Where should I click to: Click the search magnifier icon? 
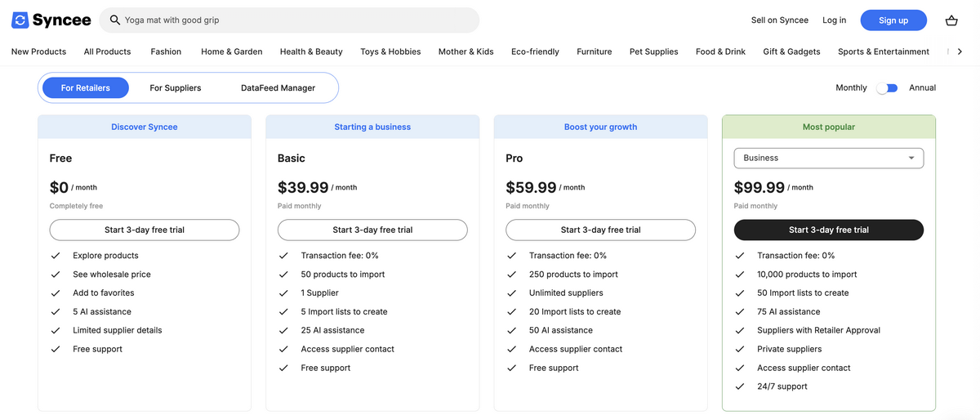tap(115, 20)
